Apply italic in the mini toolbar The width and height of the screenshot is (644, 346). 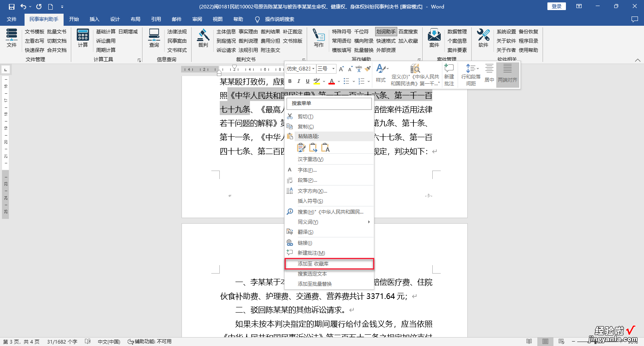tap(299, 81)
